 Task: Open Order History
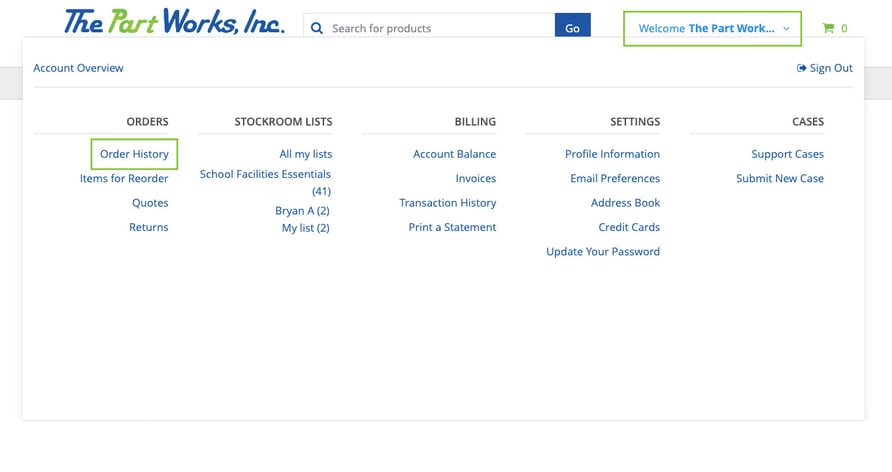pyautogui.click(x=134, y=154)
